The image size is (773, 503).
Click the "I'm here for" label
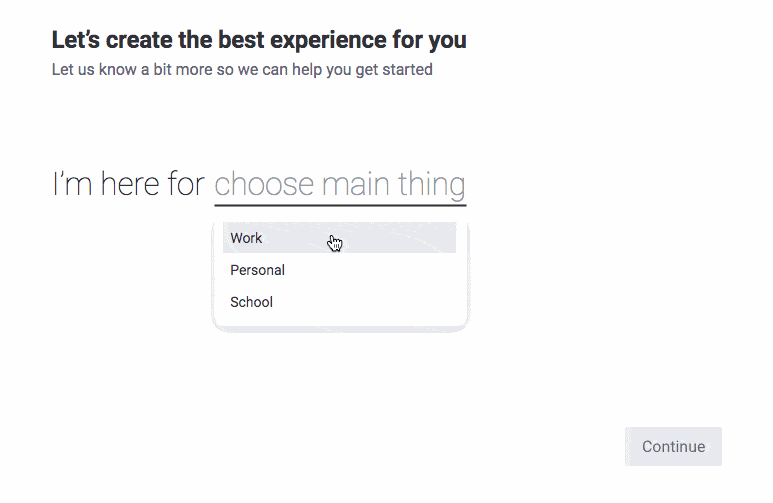tap(128, 185)
